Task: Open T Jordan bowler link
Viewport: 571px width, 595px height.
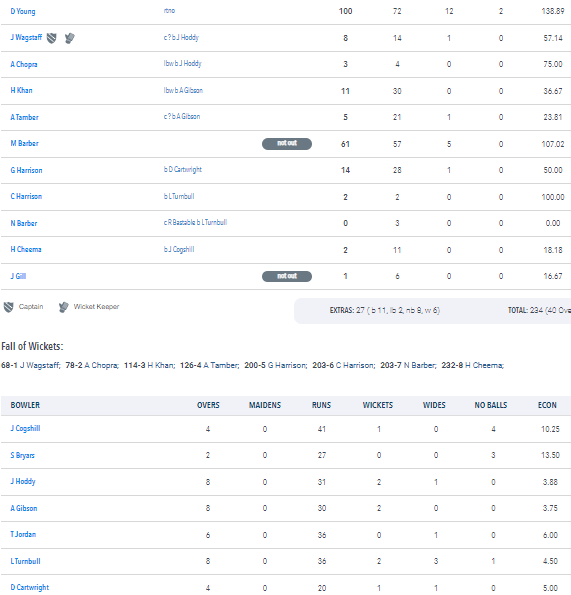Action: (23, 534)
